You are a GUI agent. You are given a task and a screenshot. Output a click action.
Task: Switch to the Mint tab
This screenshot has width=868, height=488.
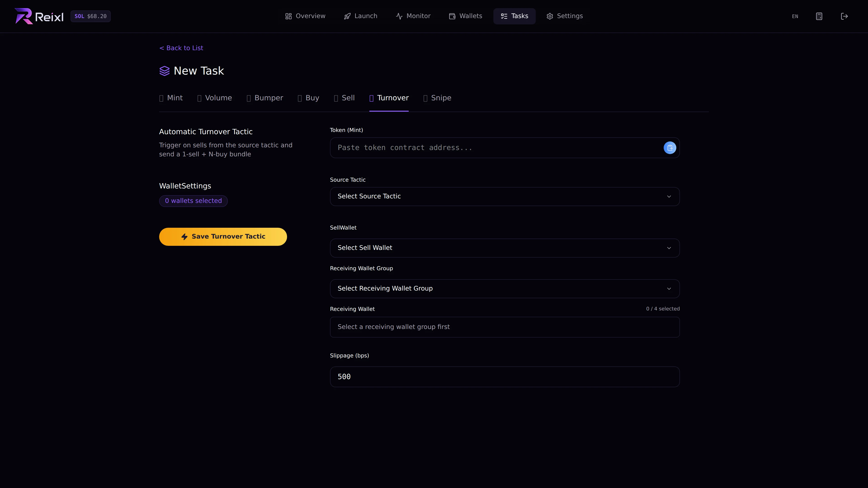[171, 98]
